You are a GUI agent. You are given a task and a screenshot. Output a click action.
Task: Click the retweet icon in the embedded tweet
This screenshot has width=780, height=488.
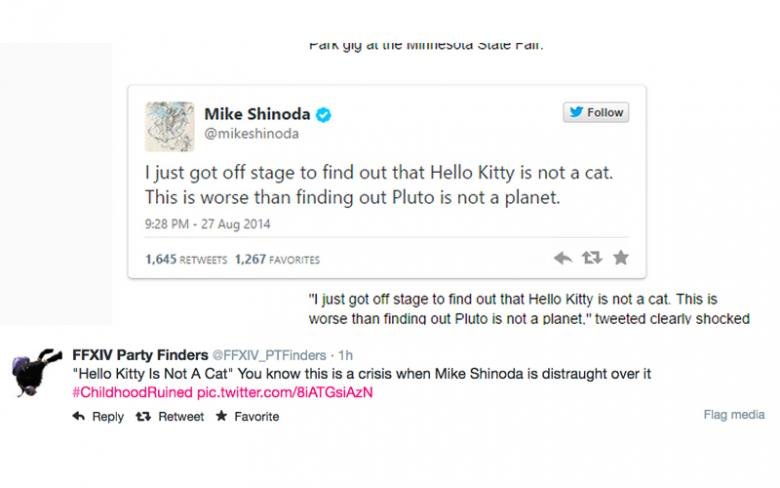[x=592, y=258]
